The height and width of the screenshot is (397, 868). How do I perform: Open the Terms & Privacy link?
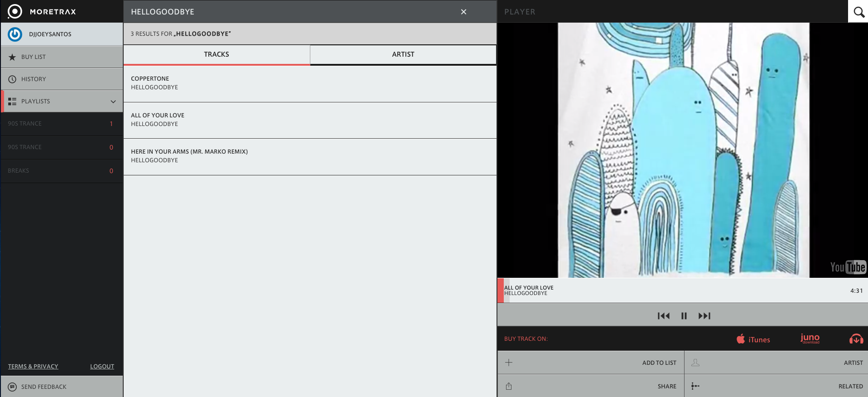click(33, 367)
